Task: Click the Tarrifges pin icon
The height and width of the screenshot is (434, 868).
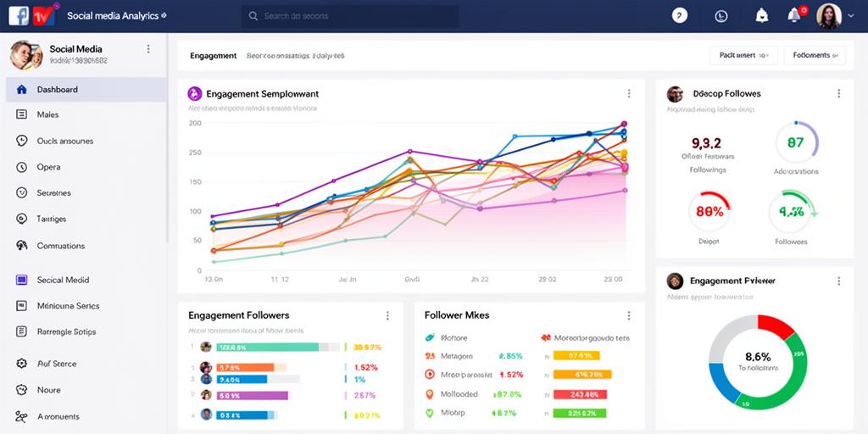Action: pos(21,219)
